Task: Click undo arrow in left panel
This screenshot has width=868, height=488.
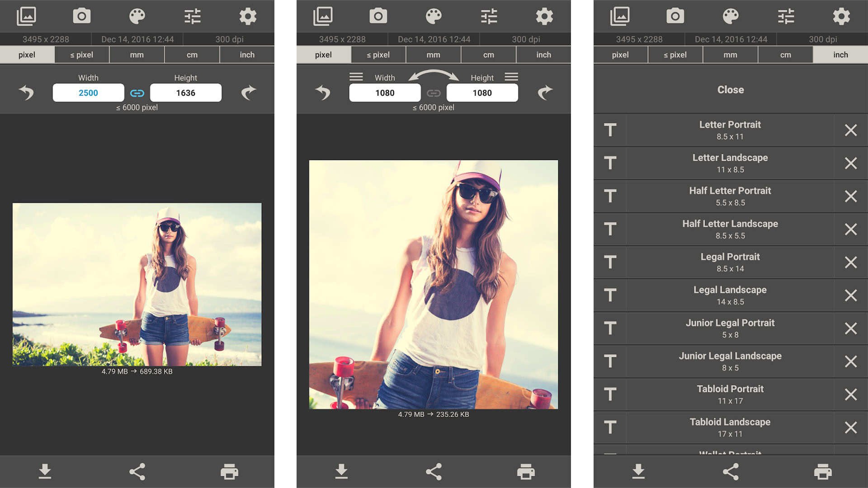Action: point(27,93)
